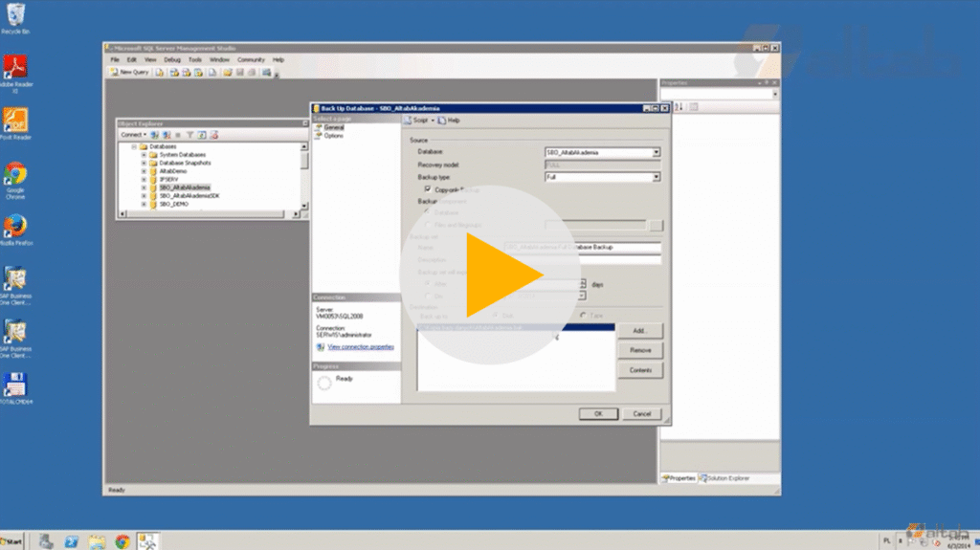The width and height of the screenshot is (980, 550).
Task: Click the Open File toolbar icon
Action: [228, 73]
